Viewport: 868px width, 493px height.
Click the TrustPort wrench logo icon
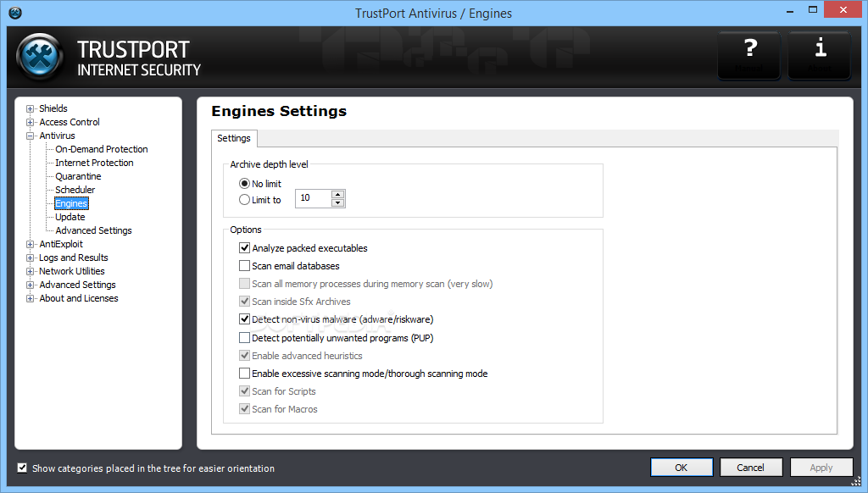point(40,56)
